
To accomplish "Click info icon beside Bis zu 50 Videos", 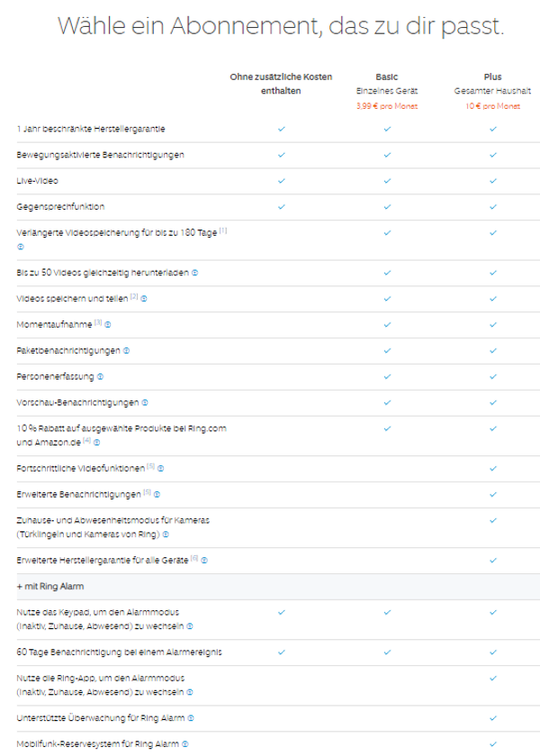I will tap(195, 272).
